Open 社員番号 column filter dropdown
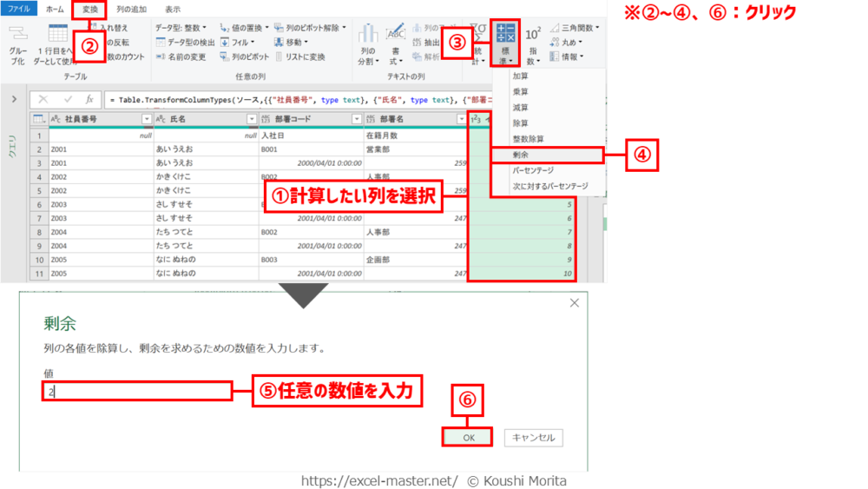This screenshot has height=489, width=868. (146, 119)
